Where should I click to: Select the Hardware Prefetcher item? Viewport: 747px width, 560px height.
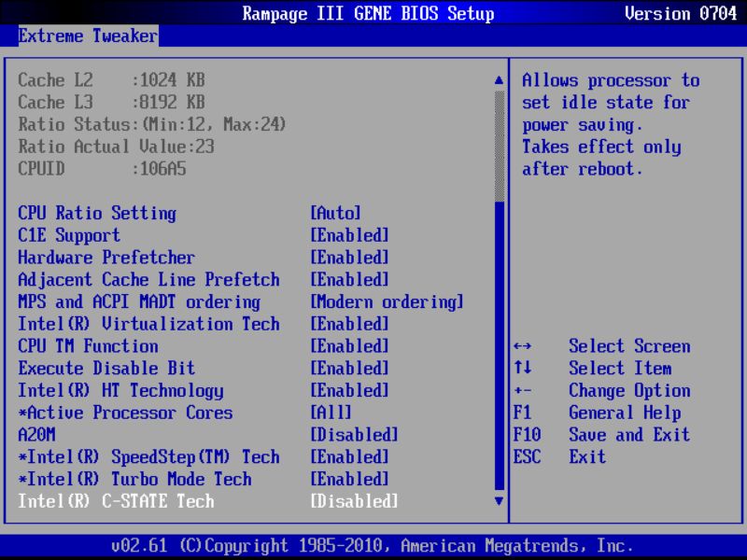point(106,258)
